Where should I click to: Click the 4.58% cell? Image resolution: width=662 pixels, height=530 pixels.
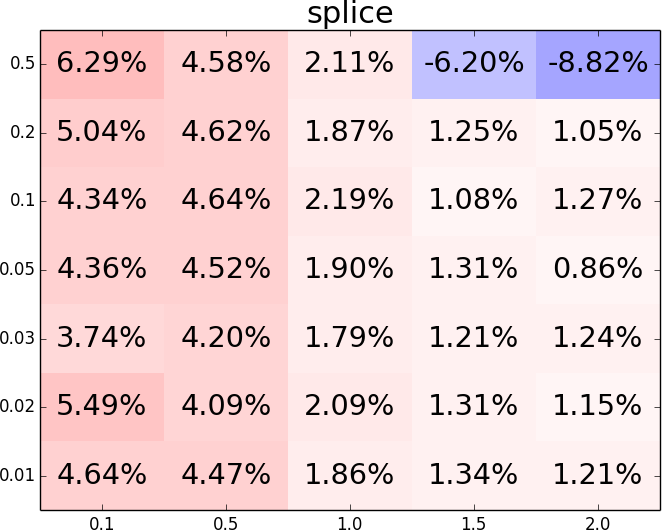226,64
